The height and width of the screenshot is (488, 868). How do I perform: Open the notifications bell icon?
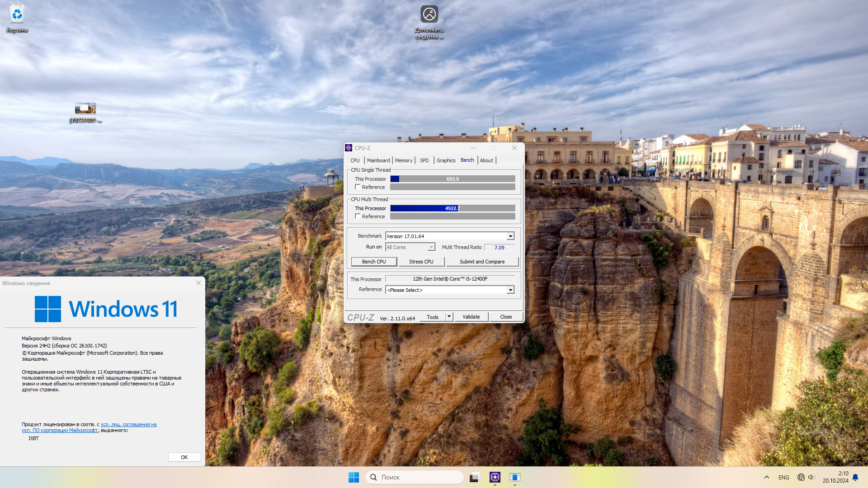click(855, 477)
